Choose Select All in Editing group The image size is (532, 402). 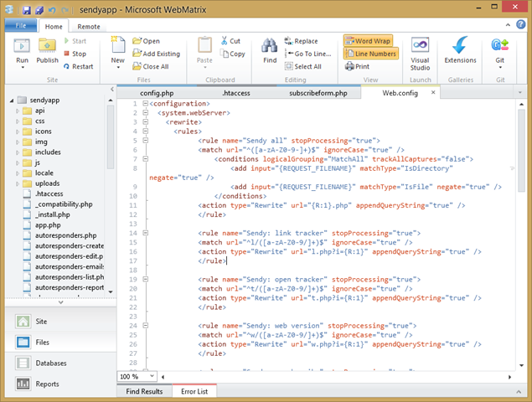[303, 66]
